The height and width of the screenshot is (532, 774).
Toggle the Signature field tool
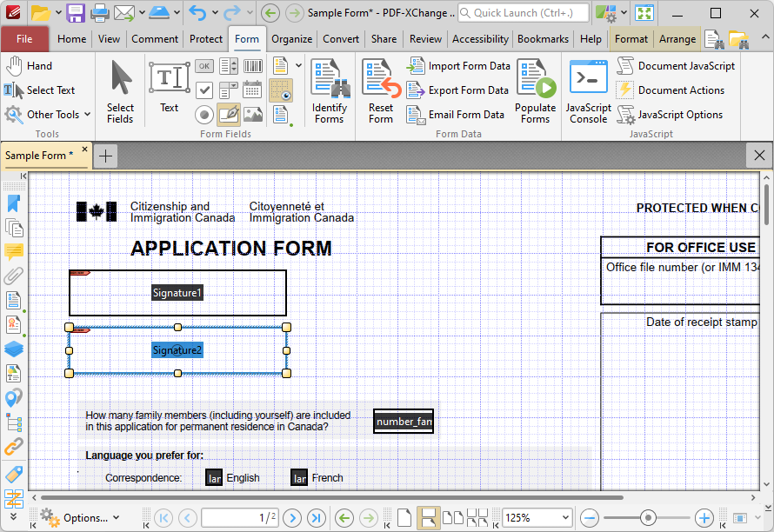point(229,113)
